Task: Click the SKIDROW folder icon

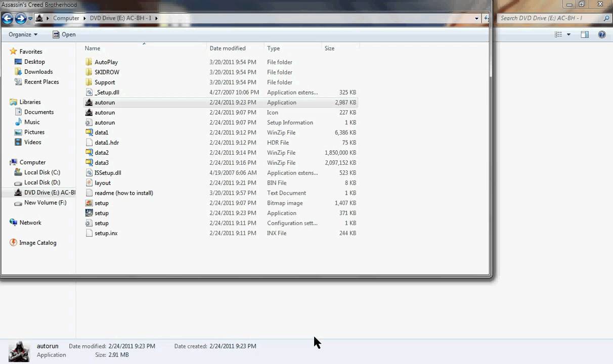Action: (x=89, y=72)
